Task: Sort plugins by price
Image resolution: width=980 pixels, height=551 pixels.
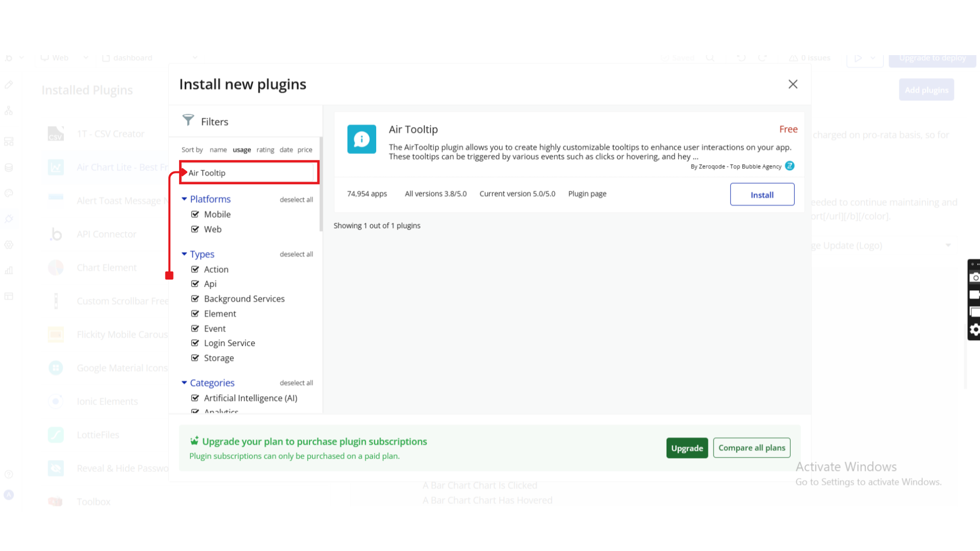Action: (305, 150)
